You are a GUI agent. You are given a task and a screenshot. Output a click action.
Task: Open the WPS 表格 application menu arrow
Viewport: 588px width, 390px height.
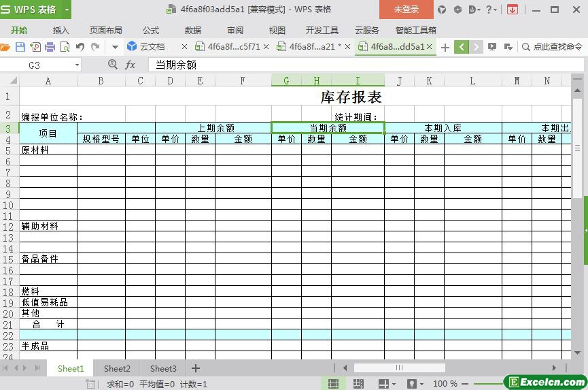(67, 9)
